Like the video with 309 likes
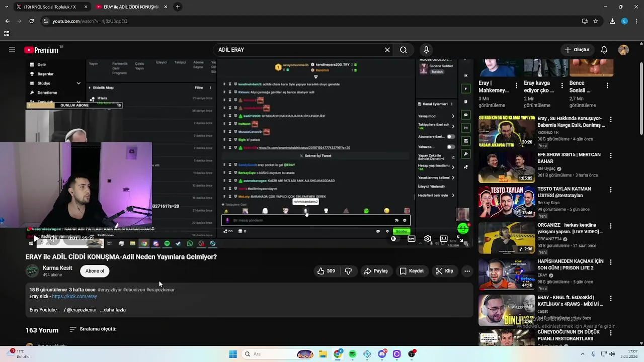The image size is (644, 362). tap(326, 271)
